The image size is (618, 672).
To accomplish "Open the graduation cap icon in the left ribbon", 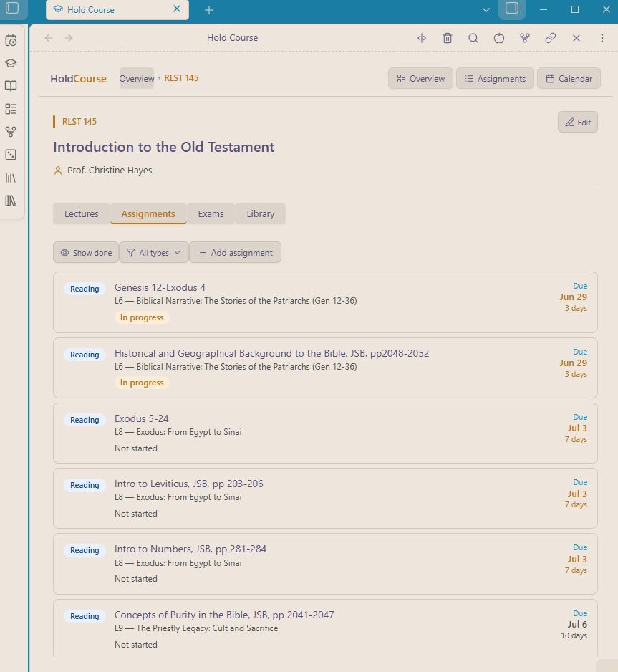I will pyautogui.click(x=11, y=64).
